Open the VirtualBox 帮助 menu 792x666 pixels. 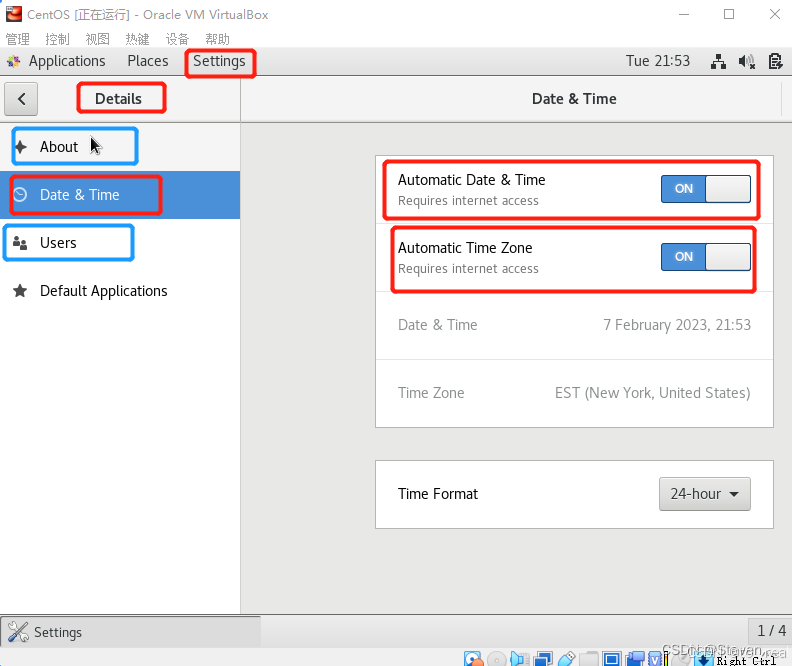tap(218, 39)
